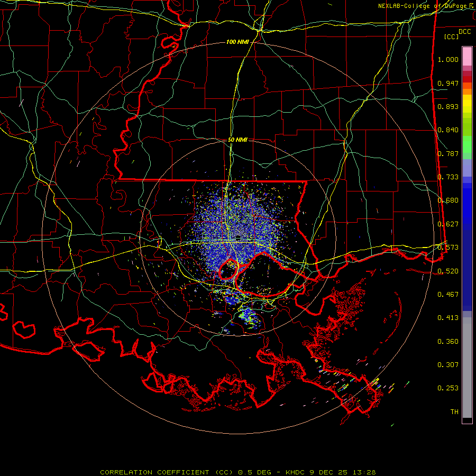Click the 50 NMI range ring label

[x=237, y=140]
